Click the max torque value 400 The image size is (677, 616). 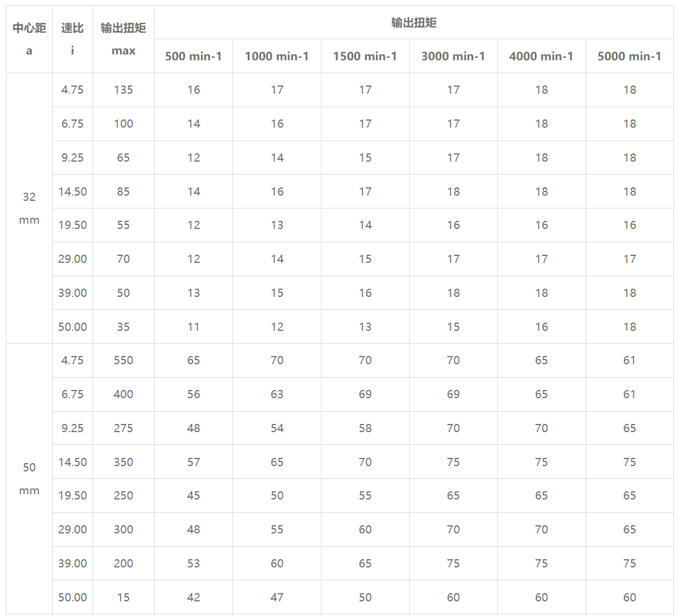coord(124,394)
